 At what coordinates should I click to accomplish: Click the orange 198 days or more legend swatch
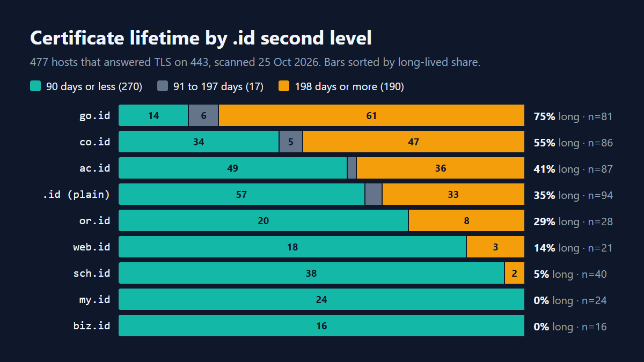tap(284, 86)
